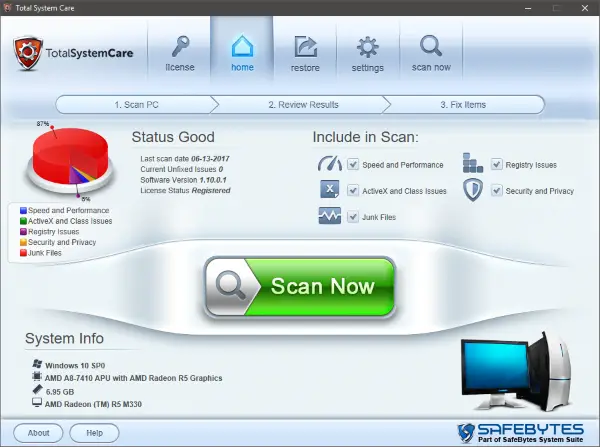This screenshot has width=600, height=447.
Task: Select step 2. Review Results
Action: click(303, 104)
